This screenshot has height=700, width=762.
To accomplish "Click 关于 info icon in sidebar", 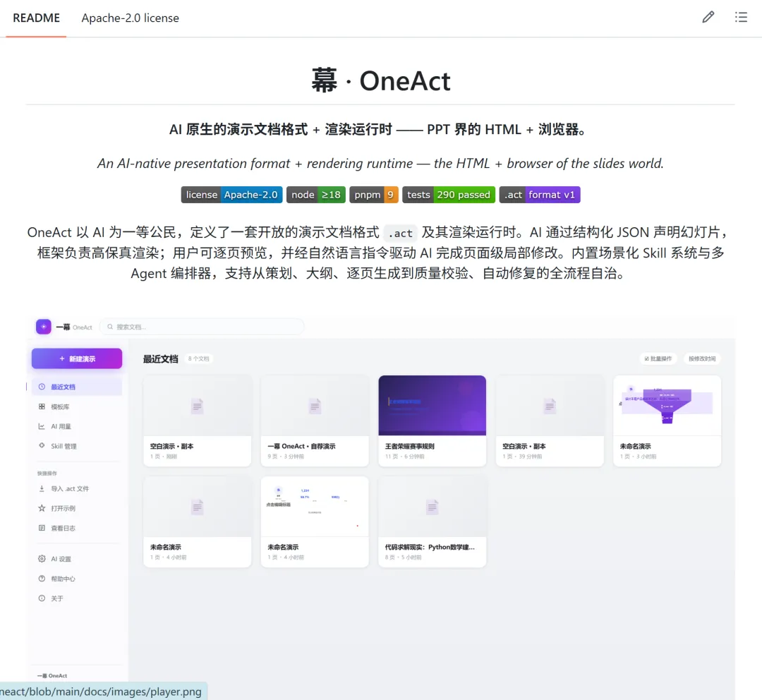I will point(42,598).
